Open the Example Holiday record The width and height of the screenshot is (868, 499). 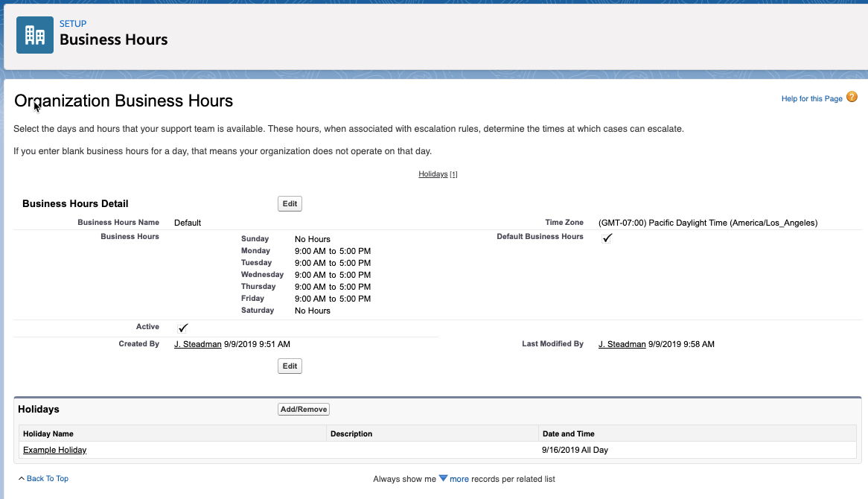click(54, 450)
